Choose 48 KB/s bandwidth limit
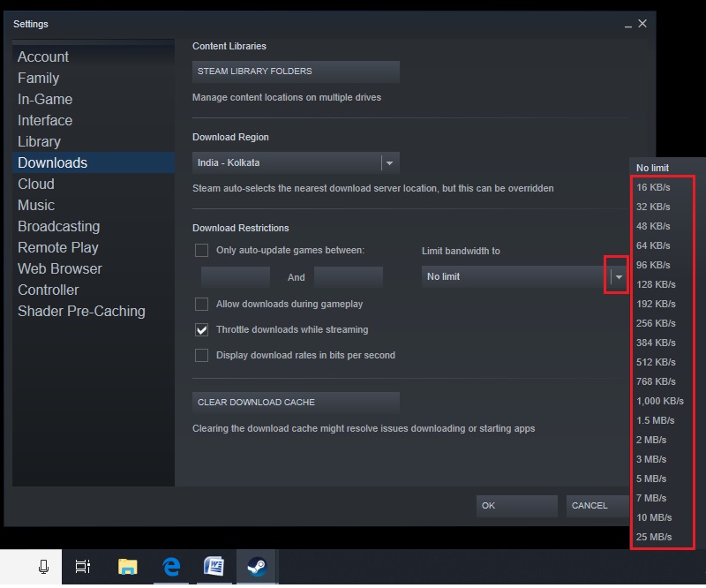 tap(653, 226)
